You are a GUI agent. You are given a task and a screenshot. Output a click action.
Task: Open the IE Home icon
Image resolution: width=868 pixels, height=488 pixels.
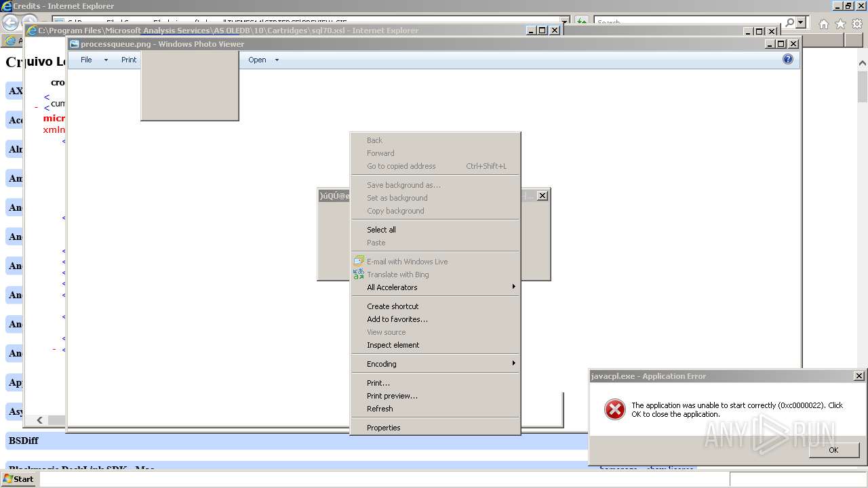pyautogui.click(x=823, y=24)
